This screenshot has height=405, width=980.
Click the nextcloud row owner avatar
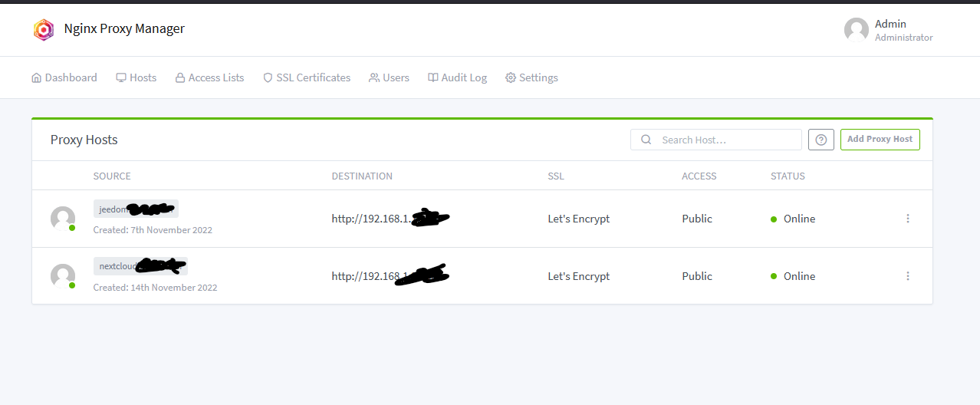[63, 276]
